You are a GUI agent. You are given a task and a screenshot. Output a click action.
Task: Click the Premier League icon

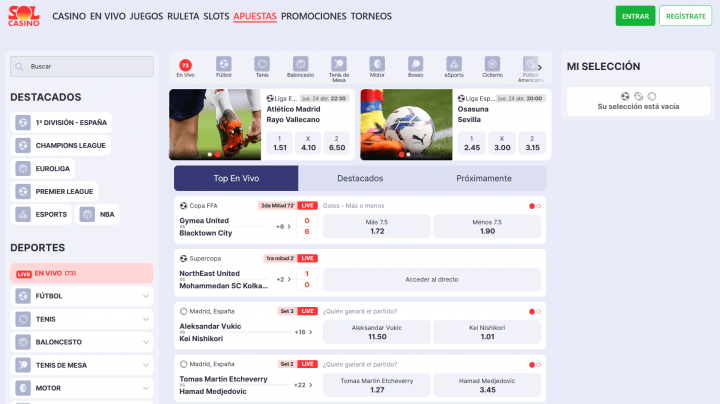pyautogui.click(x=23, y=191)
